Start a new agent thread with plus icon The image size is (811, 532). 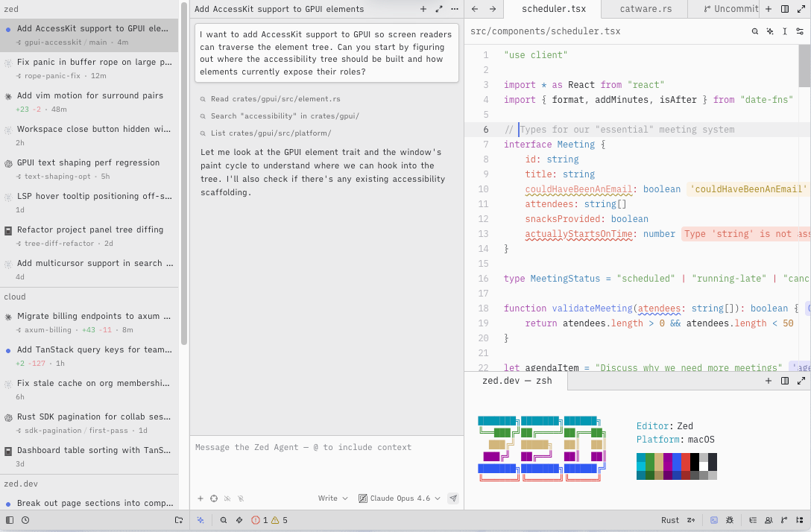[x=423, y=9]
